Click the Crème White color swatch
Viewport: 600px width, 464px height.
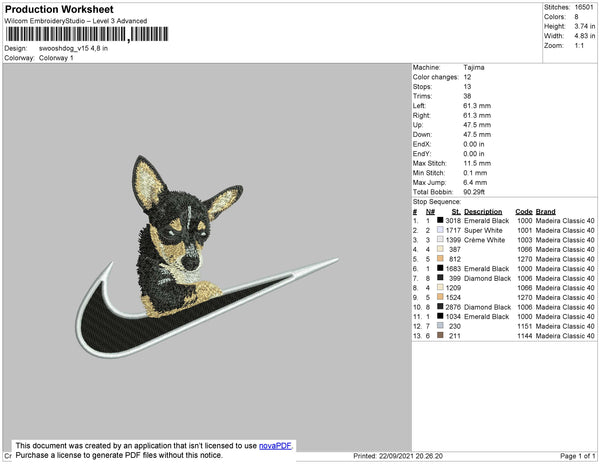coord(440,239)
